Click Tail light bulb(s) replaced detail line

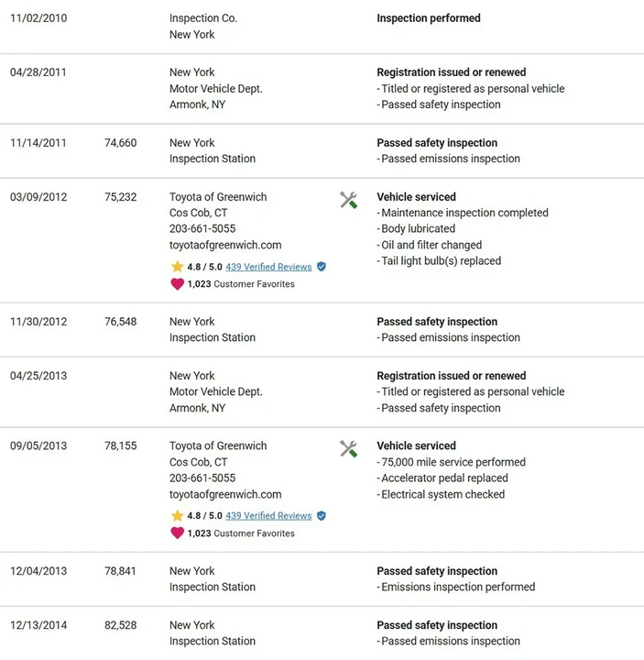(439, 261)
